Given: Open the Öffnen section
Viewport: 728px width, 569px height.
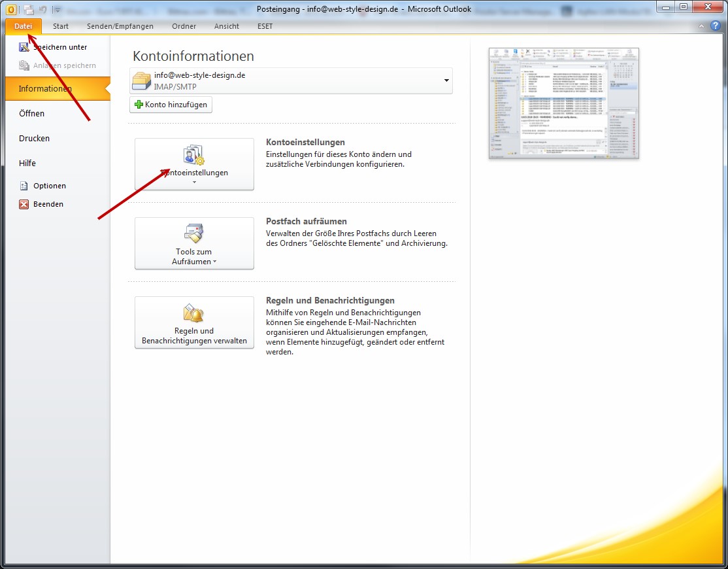Looking at the screenshot, I should coord(31,113).
